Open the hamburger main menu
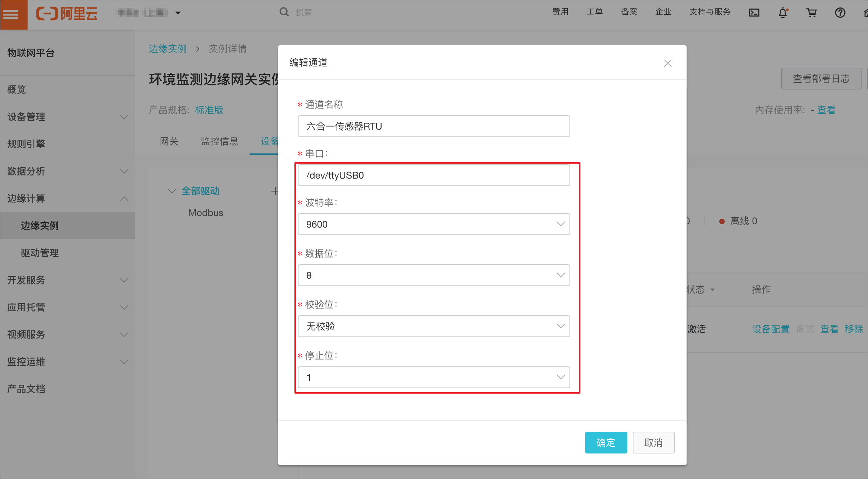Viewport: 868px width, 479px height. pyautogui.click(x=11, y=14)
